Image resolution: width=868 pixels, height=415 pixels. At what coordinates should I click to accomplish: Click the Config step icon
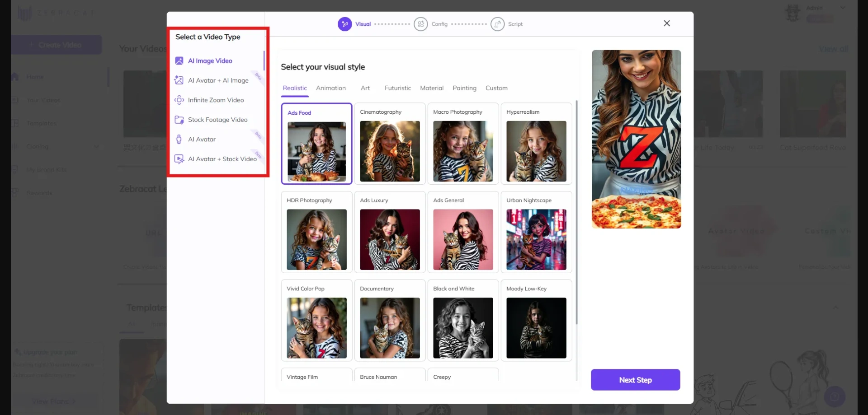420,24
